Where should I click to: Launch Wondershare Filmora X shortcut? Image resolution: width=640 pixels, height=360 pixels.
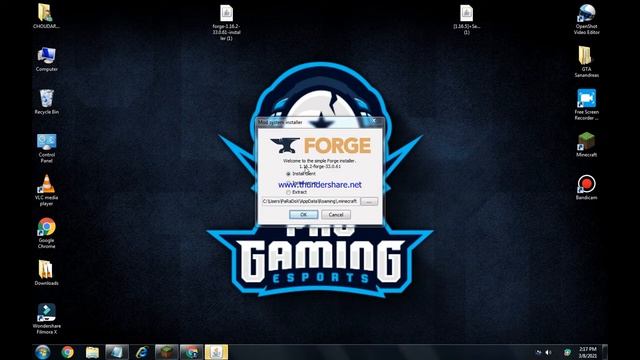(47, 319)
